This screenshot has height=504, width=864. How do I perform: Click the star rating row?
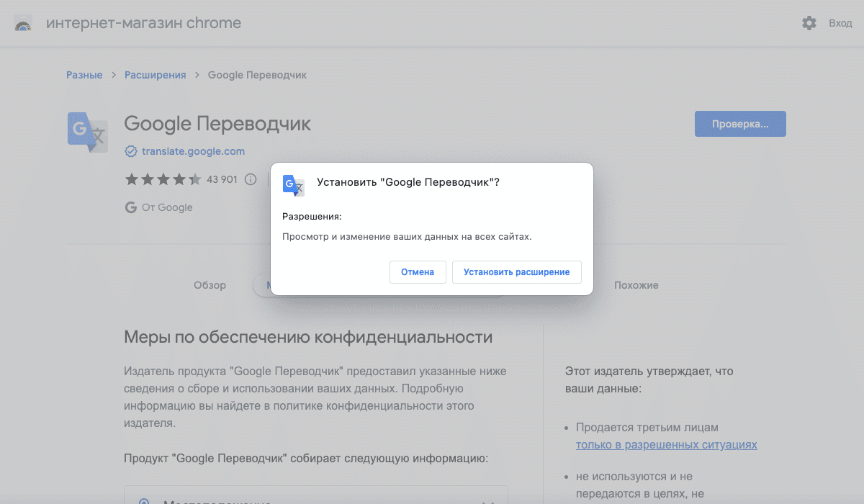pos(163,179)
